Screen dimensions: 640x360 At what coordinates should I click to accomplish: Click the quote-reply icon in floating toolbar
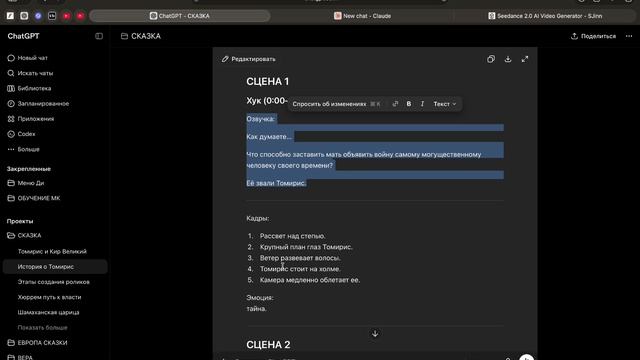point(395,104)
